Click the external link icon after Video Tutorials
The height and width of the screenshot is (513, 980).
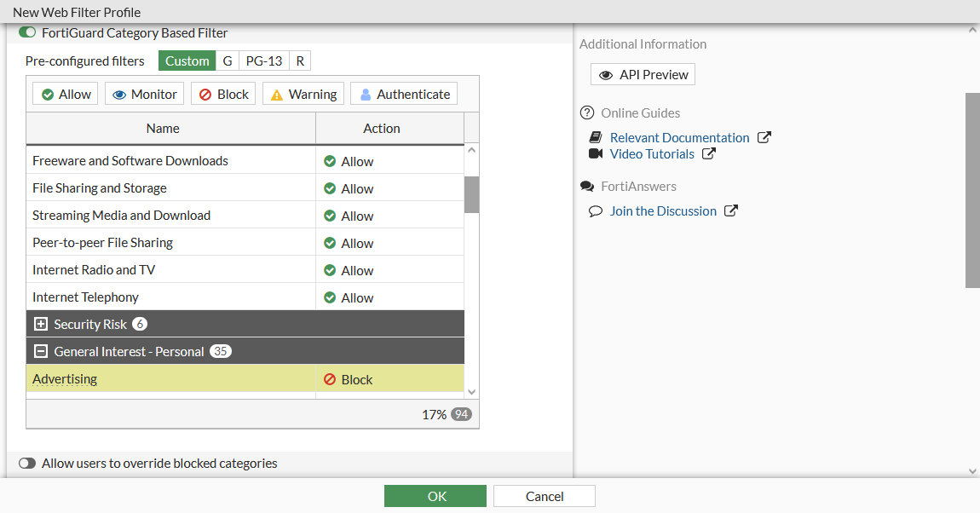[x=707, y=153]
